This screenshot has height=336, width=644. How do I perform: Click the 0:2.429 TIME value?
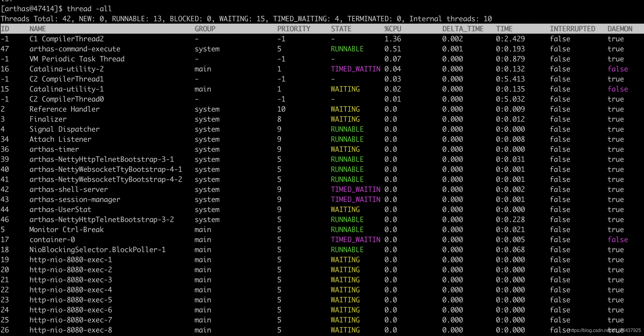[510, 39]
